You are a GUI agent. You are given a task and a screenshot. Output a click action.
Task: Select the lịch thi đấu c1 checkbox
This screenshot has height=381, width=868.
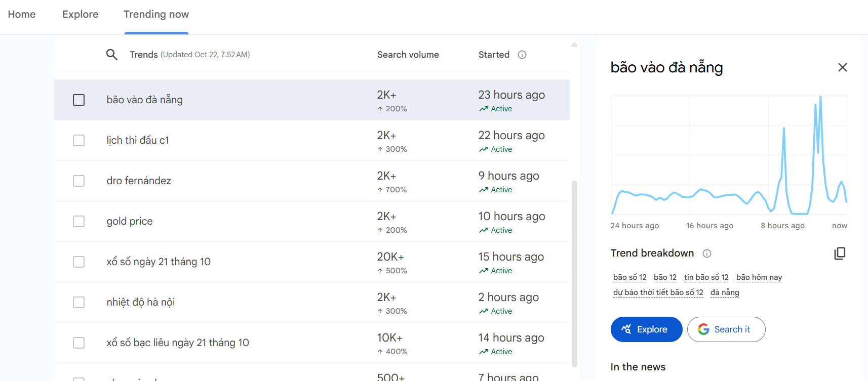point(79,141)
